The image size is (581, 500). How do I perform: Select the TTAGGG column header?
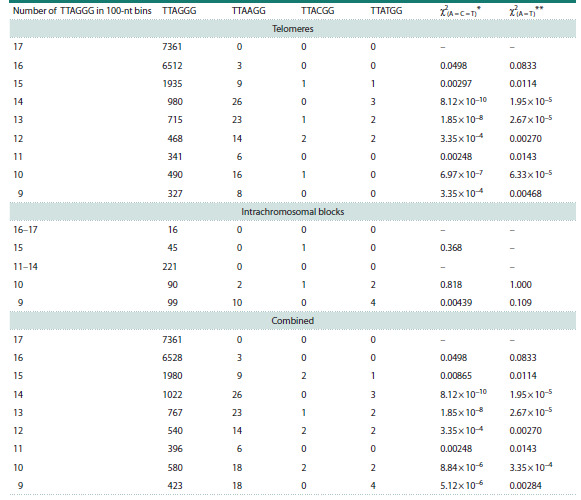(x=179, y=11)
